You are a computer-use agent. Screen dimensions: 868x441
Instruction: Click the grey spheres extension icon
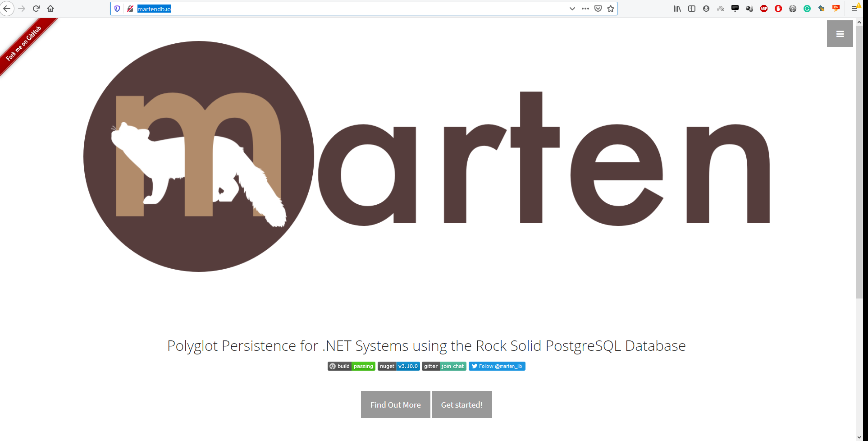coord(749,9)
